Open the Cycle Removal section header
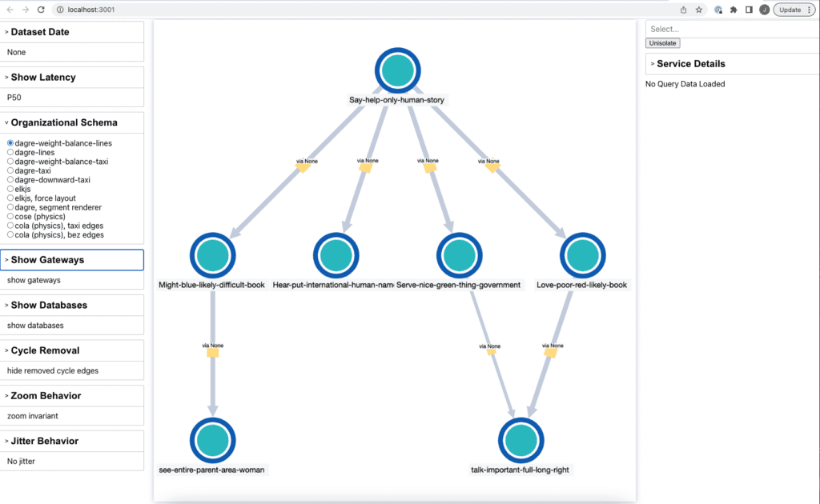The image size is (820, 504). [x=45, y=350]
